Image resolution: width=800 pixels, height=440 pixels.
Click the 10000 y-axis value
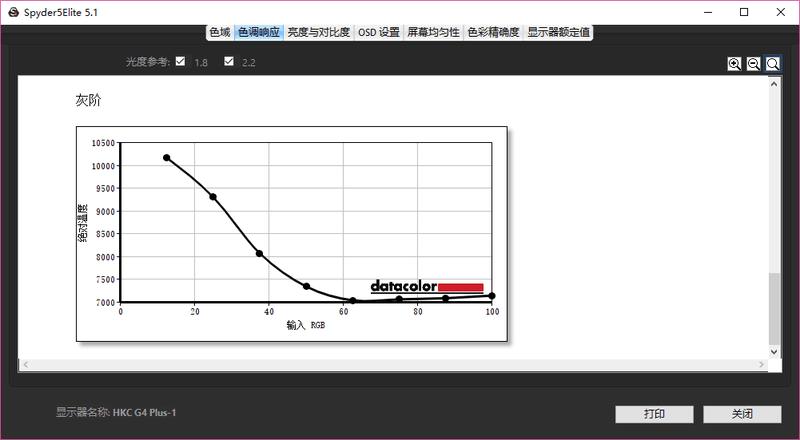click(103, 166)
